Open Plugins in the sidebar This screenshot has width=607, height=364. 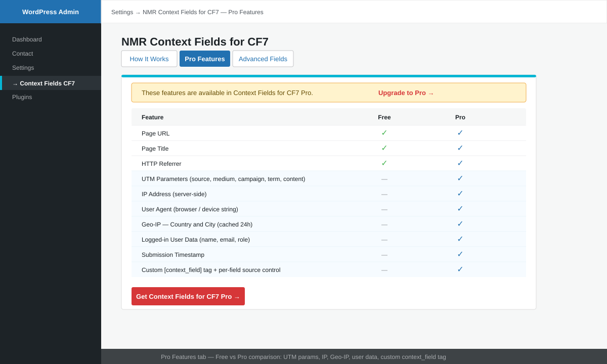[x=22, y=97]
